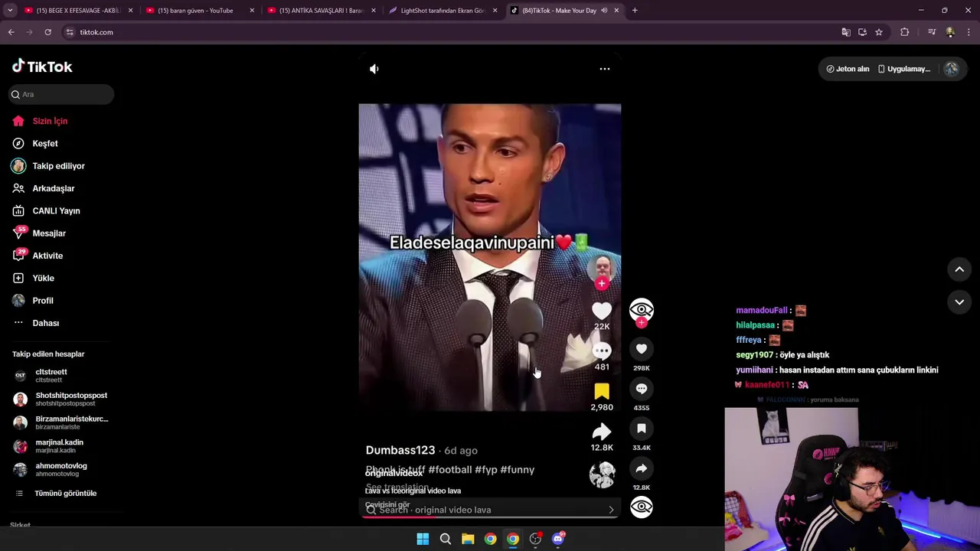Expand the Dahası more menu
Screen dimensions: 980x551
[x=46, y=323]
